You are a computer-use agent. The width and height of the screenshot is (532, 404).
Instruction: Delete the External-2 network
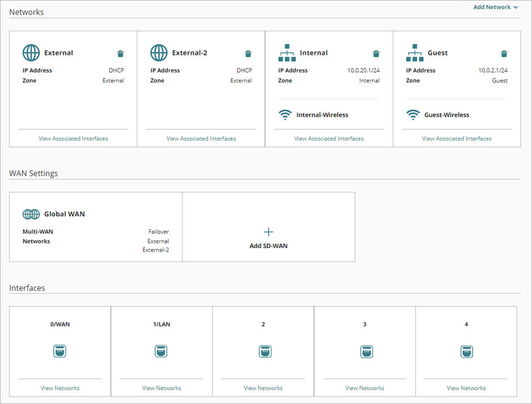coord(248,53)
